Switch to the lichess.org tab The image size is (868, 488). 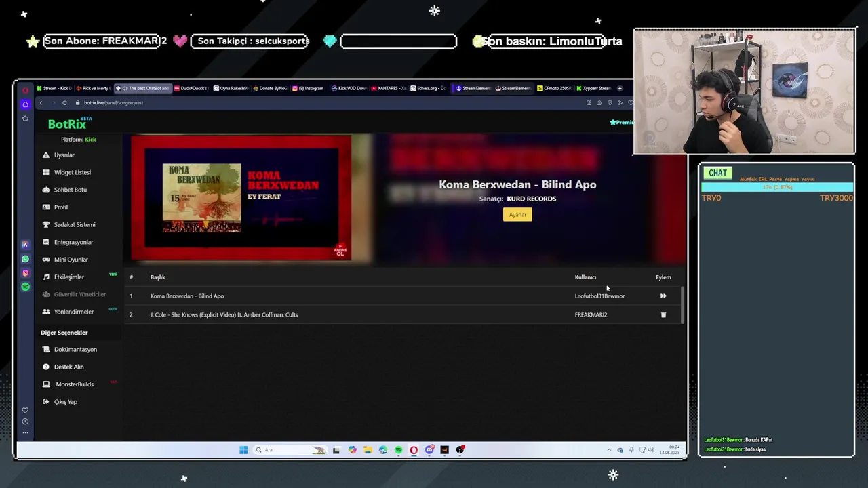tap(429, 88)
